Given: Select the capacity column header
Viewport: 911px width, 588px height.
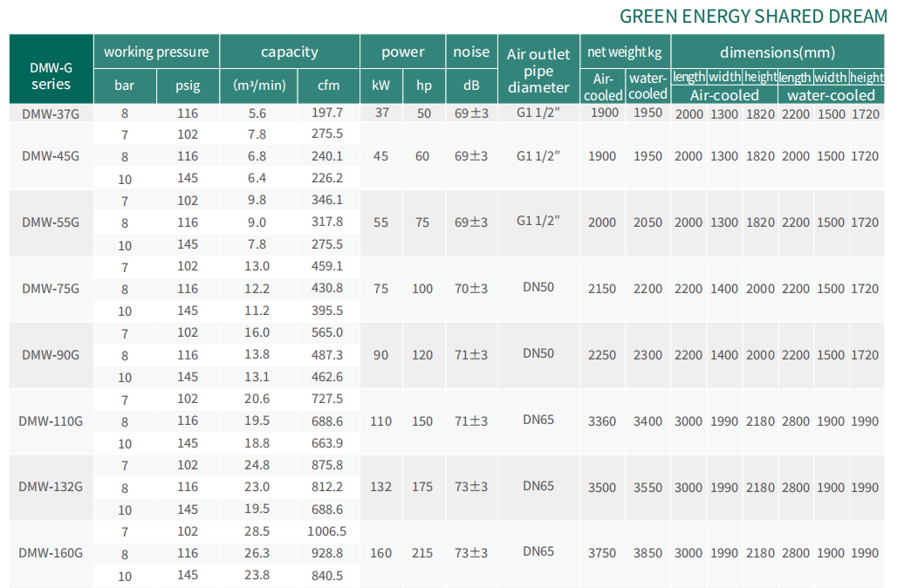Looking at the screenshot, I should [x=289, y=51].
